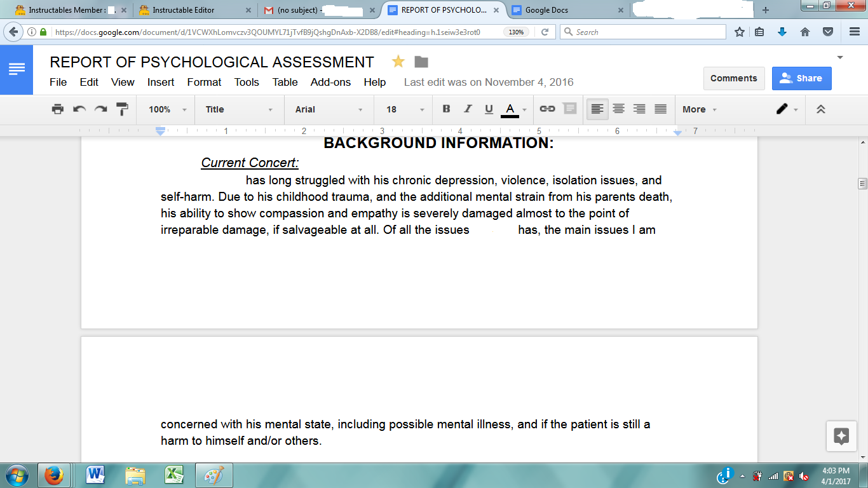
Task: Open the Format menu
Action: click(x=204, y=82)
